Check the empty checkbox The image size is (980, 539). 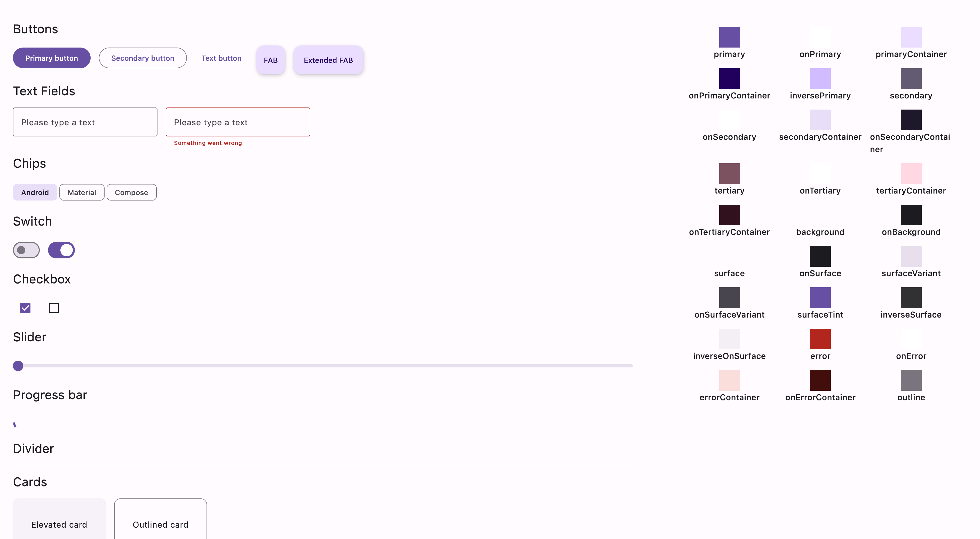coord(54,308)
